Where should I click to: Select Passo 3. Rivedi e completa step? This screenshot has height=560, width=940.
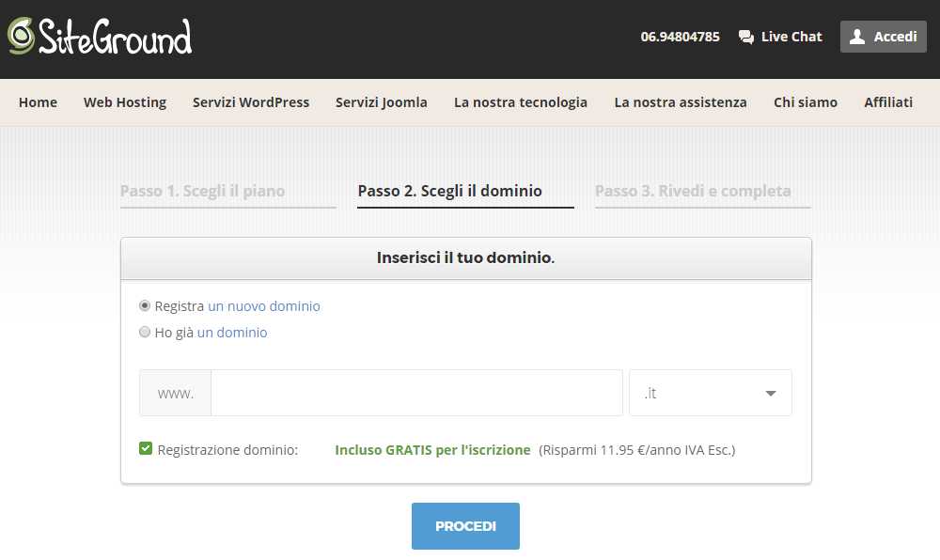pos(693,191)
